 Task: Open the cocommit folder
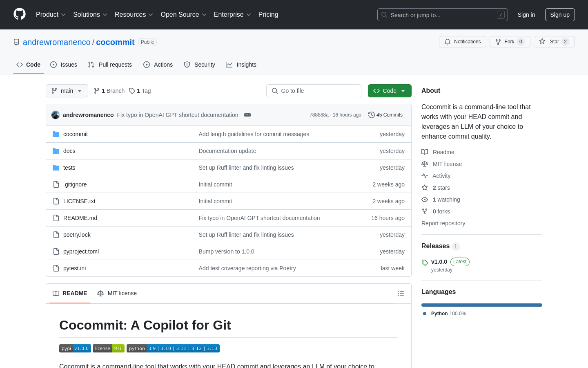point(76,134)
